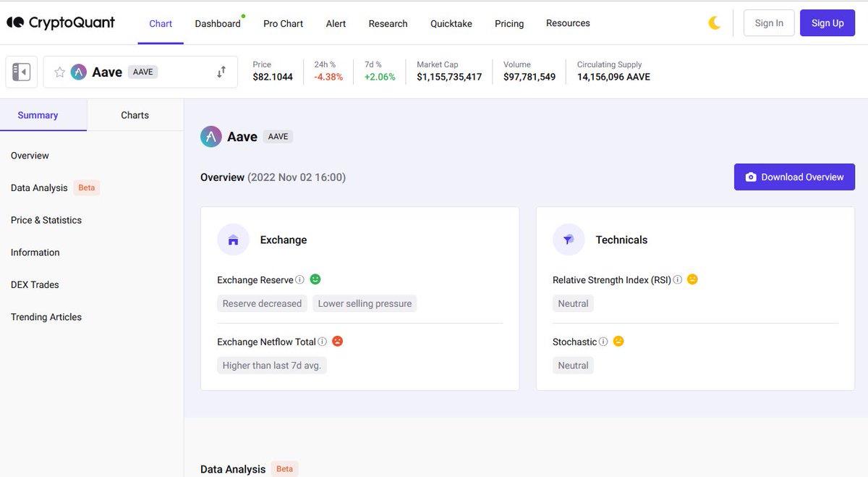Toggle dark mode with the moon icon
The width and height of the screenshot is (868, 477).
[x=714, y=23]
